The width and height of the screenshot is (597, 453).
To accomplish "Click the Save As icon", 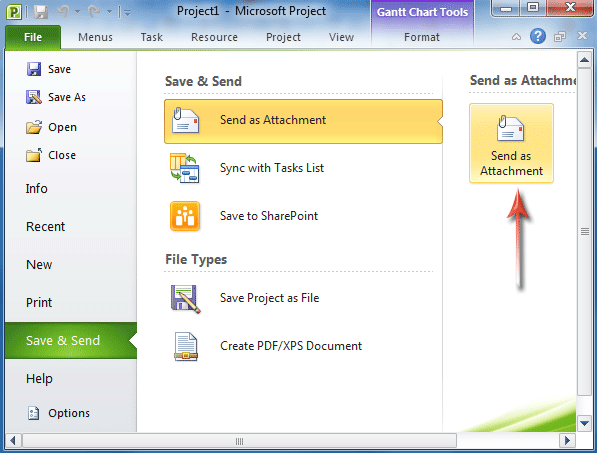I will 34,97.
